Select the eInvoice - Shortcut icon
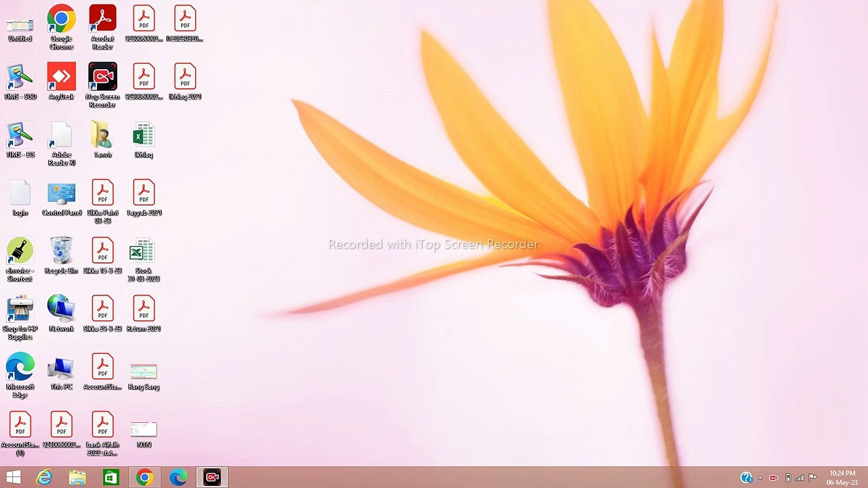 20,251
